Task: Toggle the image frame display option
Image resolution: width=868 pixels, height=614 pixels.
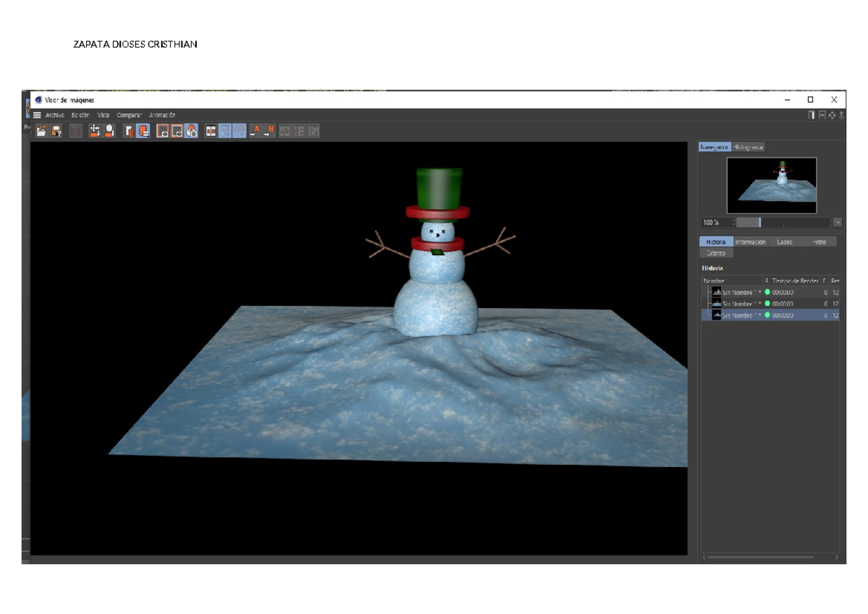Action: (x=163, y=131)
